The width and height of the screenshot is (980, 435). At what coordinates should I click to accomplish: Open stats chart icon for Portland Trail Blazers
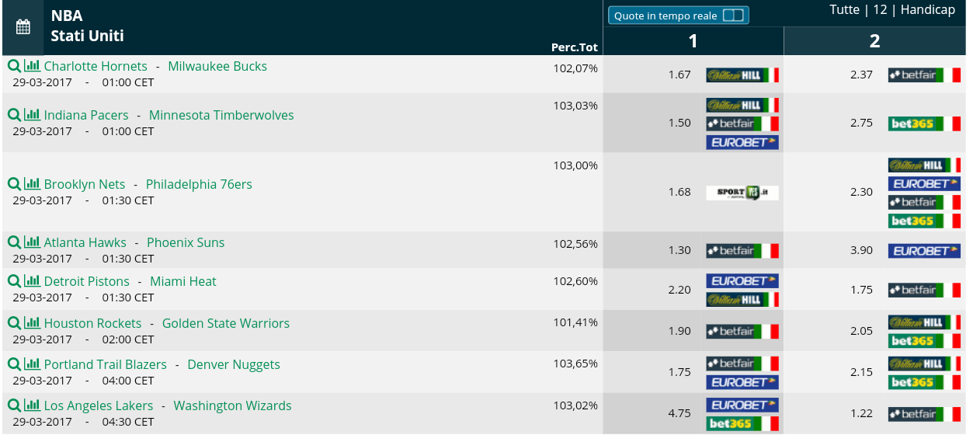tap(32, 364)
